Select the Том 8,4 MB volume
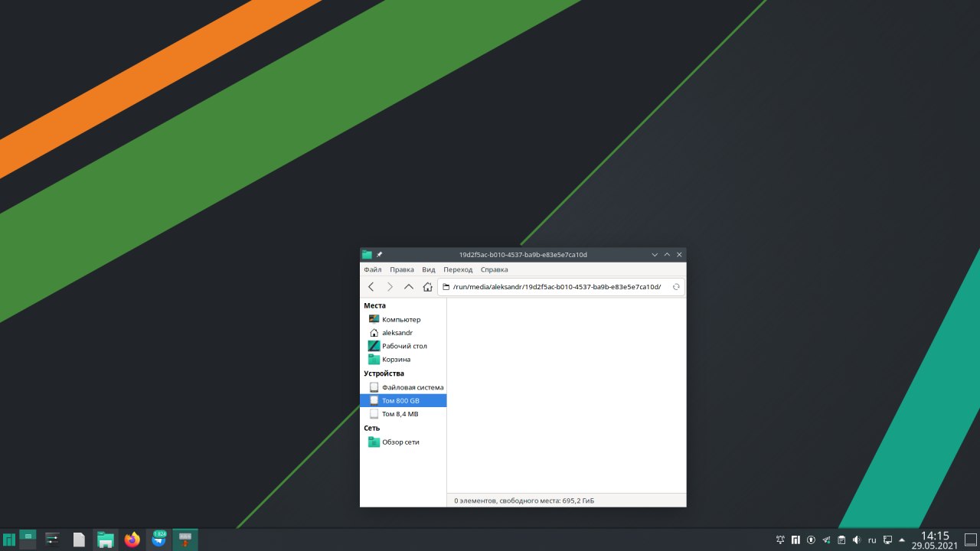The height and width of the screenshot is (551, 980). tap(403, 414)
